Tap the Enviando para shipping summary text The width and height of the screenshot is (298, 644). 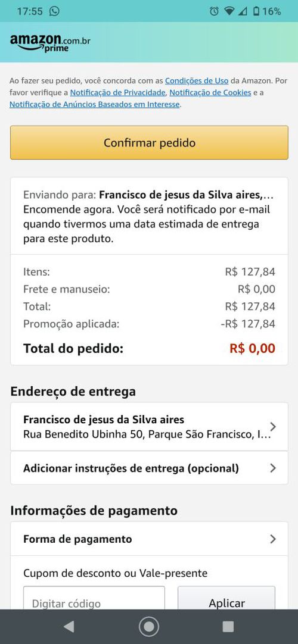[148, 216]
